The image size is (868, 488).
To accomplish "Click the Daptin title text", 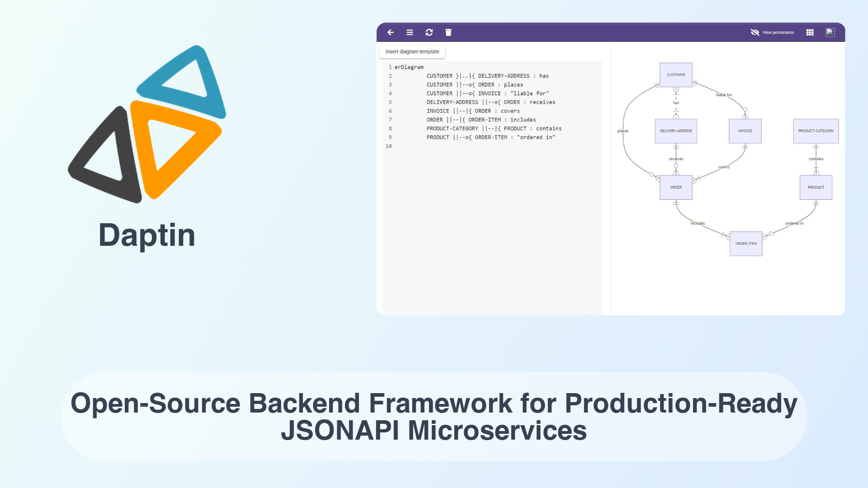I will (147, 235).
